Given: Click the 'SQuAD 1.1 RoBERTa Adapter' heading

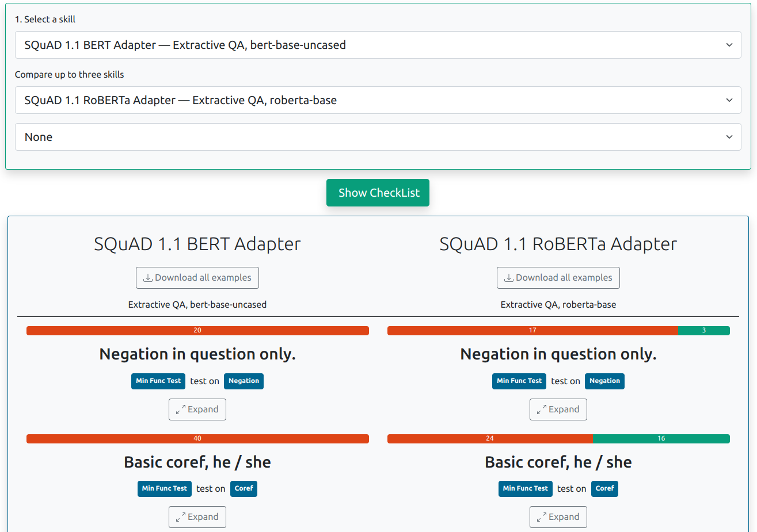Looking at the screenshot, I should point(558,244).
